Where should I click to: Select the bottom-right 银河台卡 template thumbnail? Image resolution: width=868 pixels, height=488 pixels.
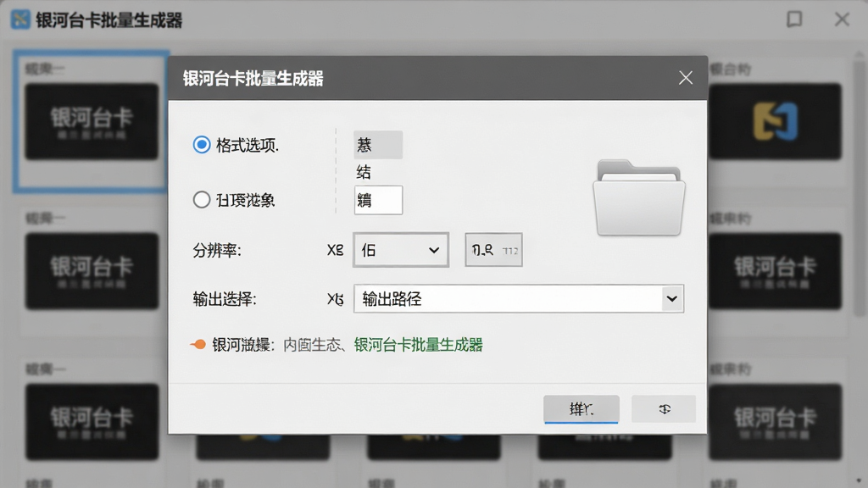775,422
